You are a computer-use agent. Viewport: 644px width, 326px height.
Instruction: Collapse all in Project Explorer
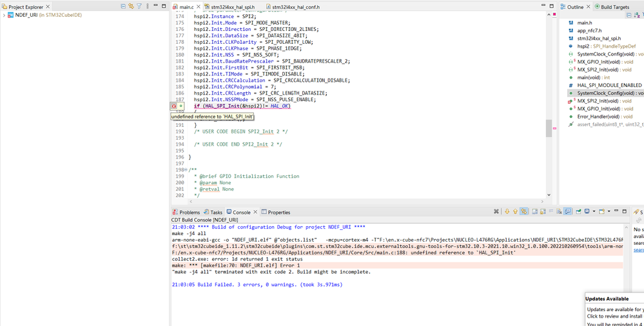coord(123,6)
